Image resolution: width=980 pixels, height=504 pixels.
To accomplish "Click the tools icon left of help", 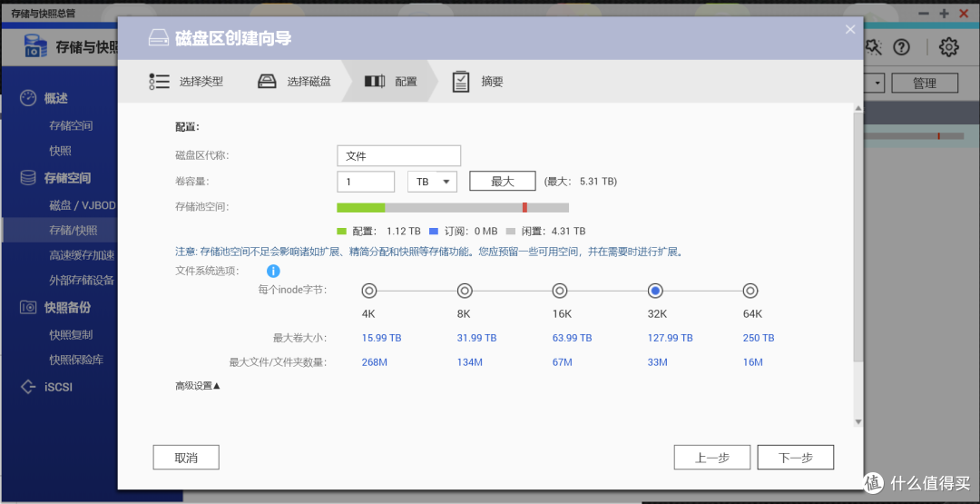I will click(873, 47).
